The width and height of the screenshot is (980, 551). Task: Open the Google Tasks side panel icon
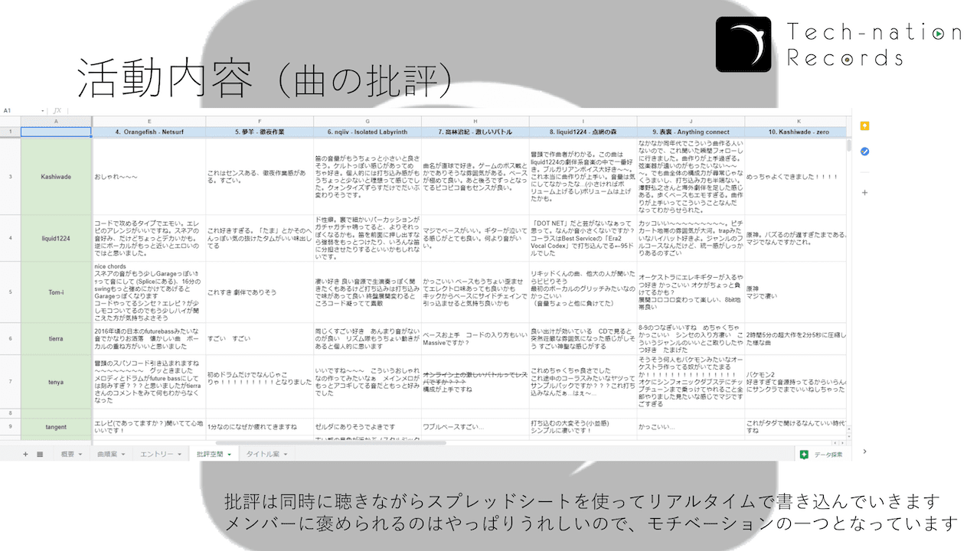pyautogui.click(x=864, y=152)
